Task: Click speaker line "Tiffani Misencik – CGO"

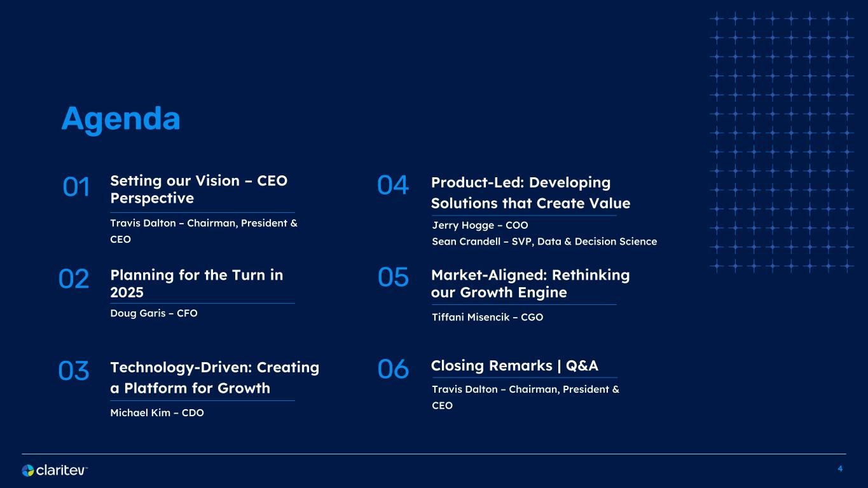Action: click(x=487, y=317)
